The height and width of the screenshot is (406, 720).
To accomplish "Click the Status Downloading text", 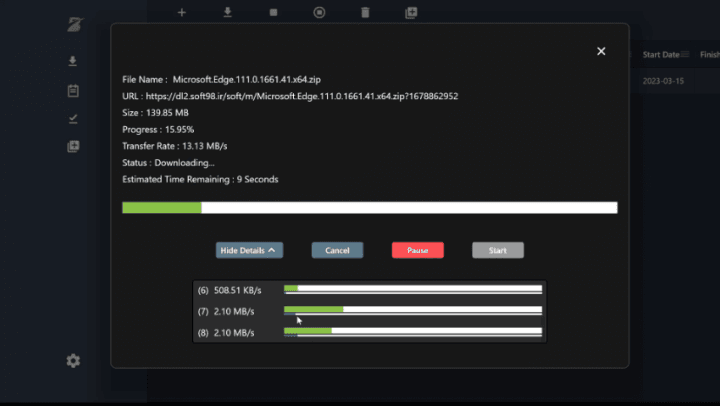I will pyautogui.click(x=168, y=163).
